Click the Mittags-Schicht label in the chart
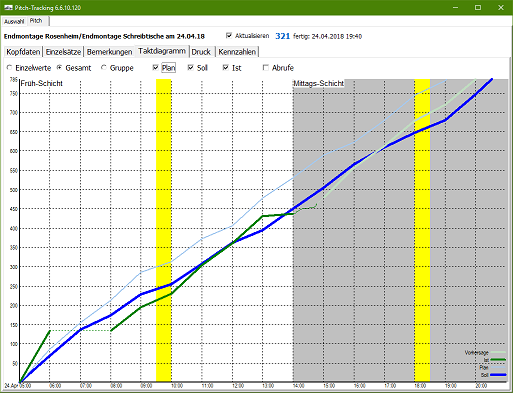The width and height of the screenshot is (513, 393). pos(318,83)
